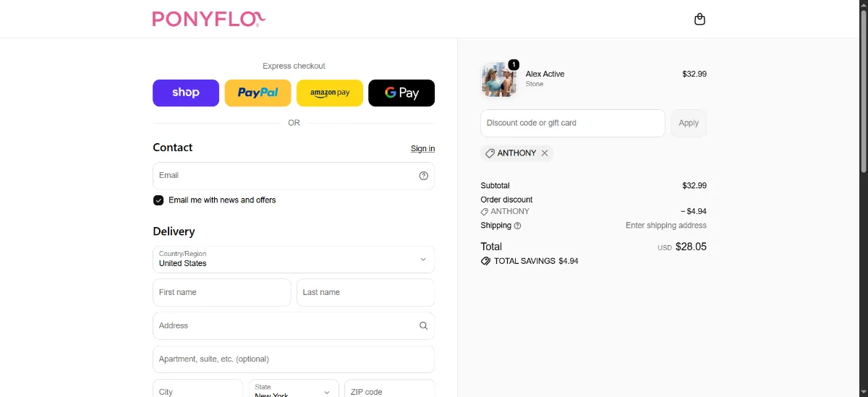This screenshot has width=868, height=397.
Task: Click the Alex Active product name
Action: click(x=545, y=74)
